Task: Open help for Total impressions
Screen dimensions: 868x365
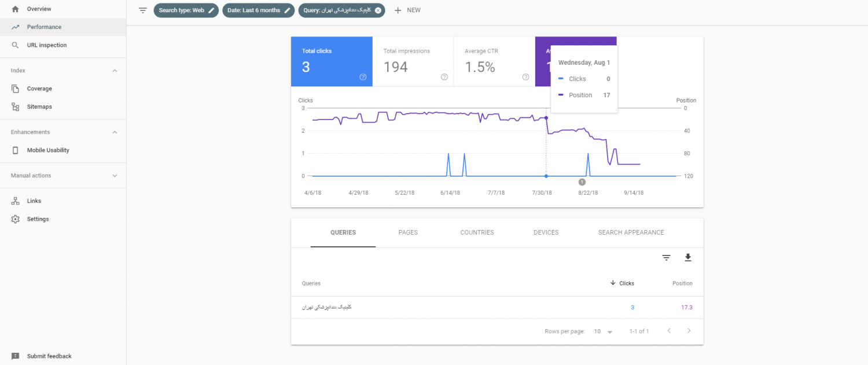Action: (x=444, y=77)
